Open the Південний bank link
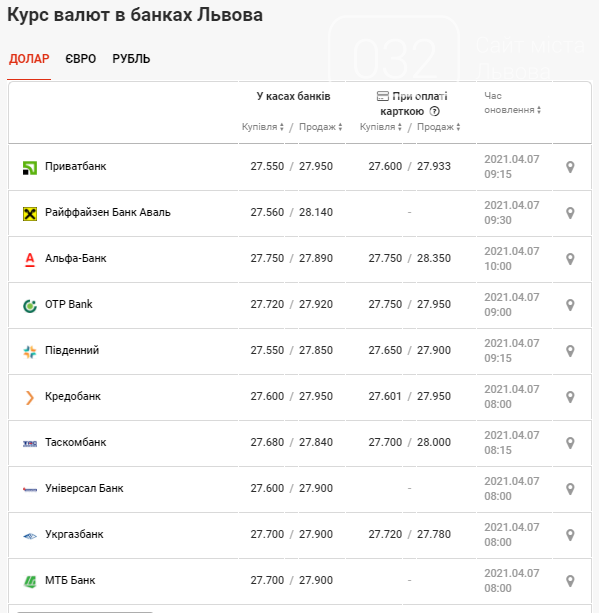 (x=72, y=350)
